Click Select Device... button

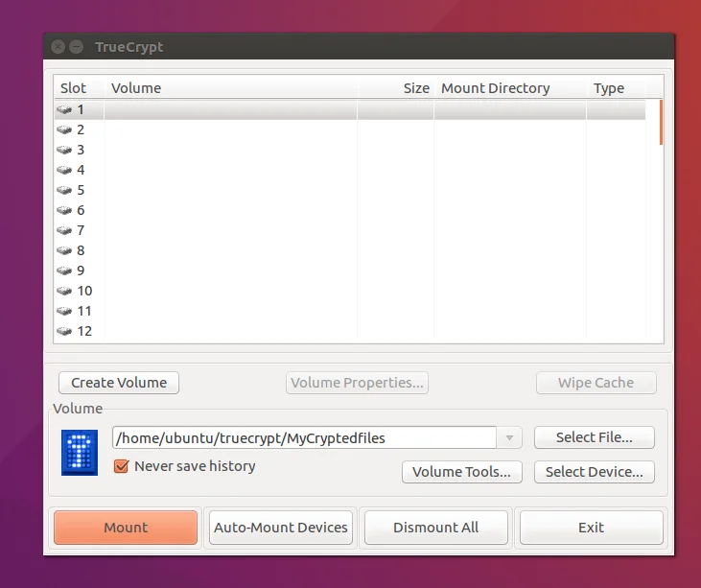(595, 472)
